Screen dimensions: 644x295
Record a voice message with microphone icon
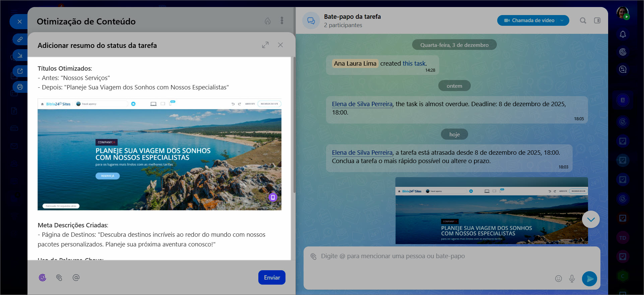click(x=572, y=279)
